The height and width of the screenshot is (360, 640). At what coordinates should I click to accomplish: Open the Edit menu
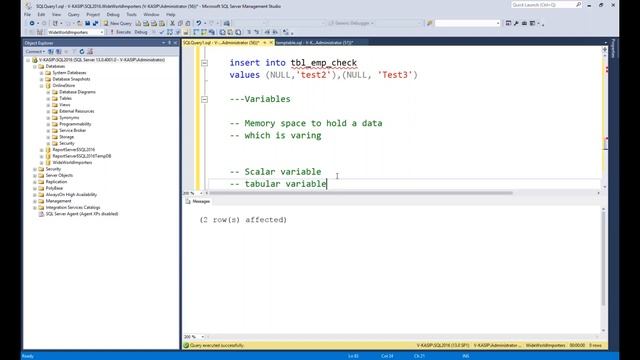pos(41,14)
